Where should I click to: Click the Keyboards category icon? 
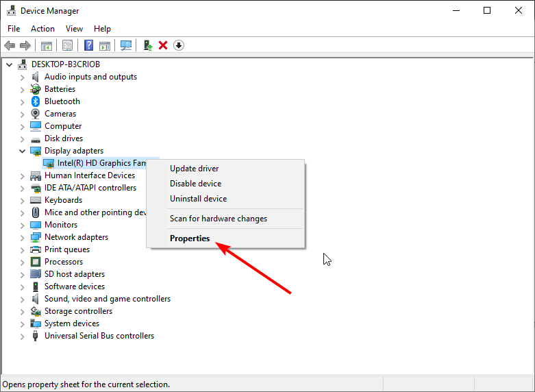point(36,200)
